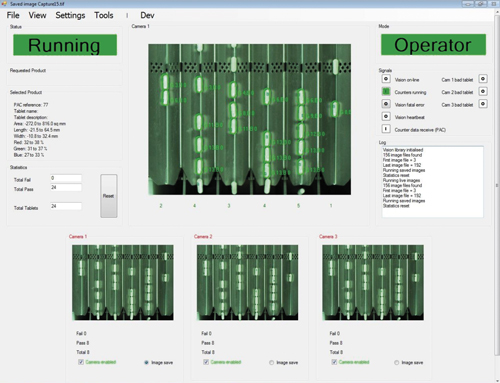Select Image save radio for Camera 3
Viewport: 500px width, 383px height.
396,362
